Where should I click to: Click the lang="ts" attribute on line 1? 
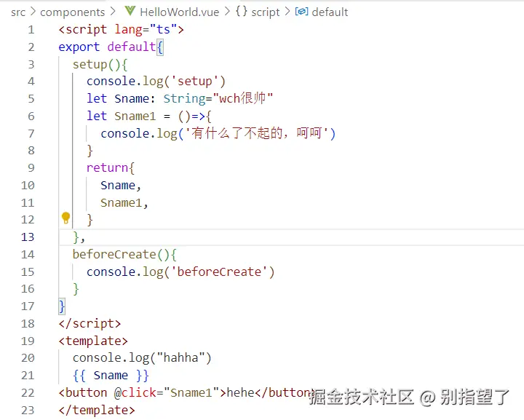(x=146, y=30)
